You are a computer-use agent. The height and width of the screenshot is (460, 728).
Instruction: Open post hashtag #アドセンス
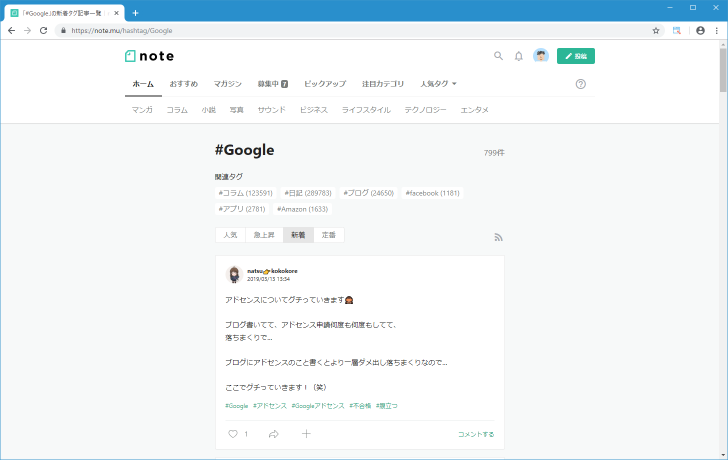tap(270, 406)
